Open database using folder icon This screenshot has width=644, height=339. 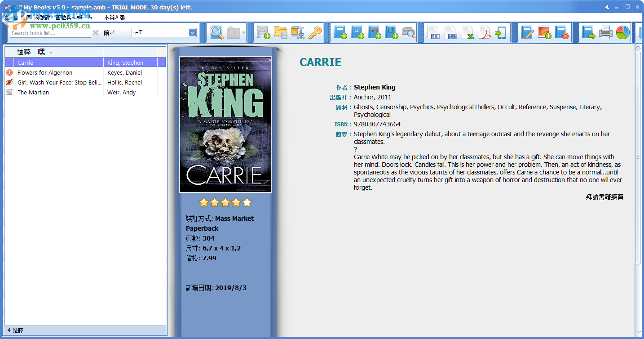(x=280, y=32)
